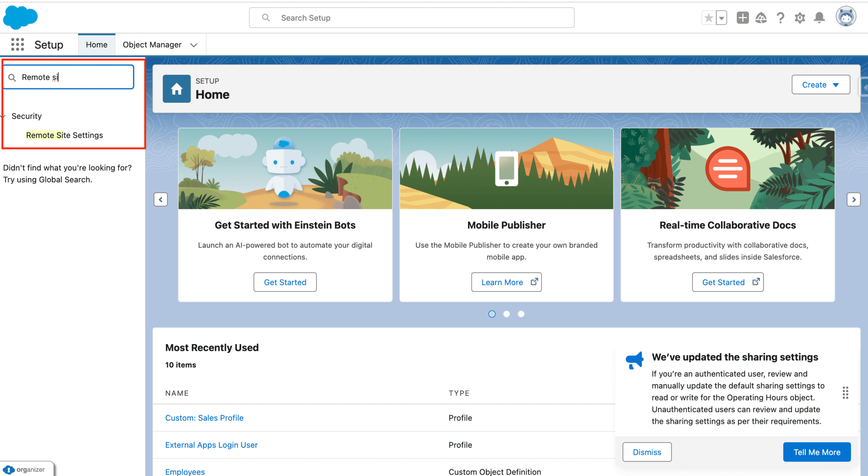Open the Remote Site Settings search result
This screenshot has height=476, width=868.
(64, 135)
